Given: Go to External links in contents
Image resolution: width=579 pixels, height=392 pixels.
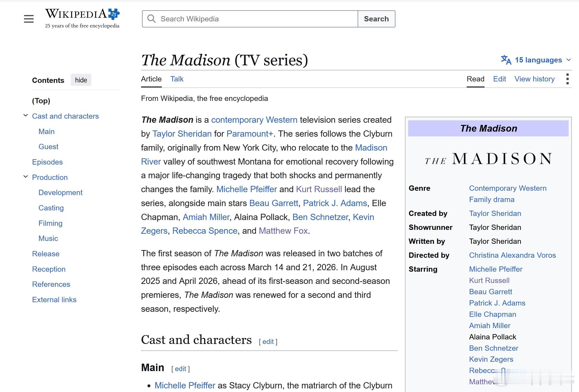Looking at the screenshot, I should tap(54, 300).
